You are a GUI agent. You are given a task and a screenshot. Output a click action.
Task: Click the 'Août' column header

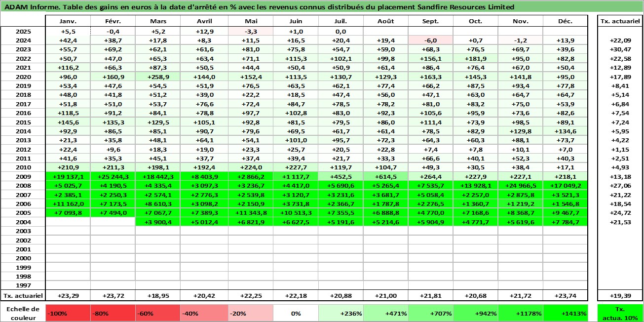click(x=386, y=21)
